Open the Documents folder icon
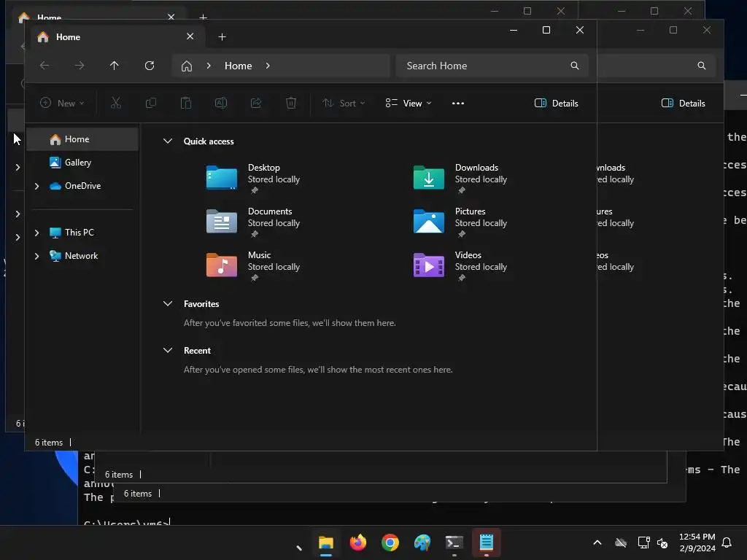Screen dimensions: 747x560 click(x=222, y=222)
